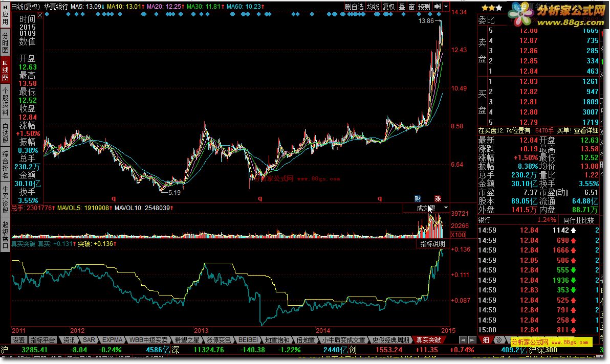Select 真实突破 indicator tab
The width and height of the screenshot is (610, 364).
tap(428, 340)
